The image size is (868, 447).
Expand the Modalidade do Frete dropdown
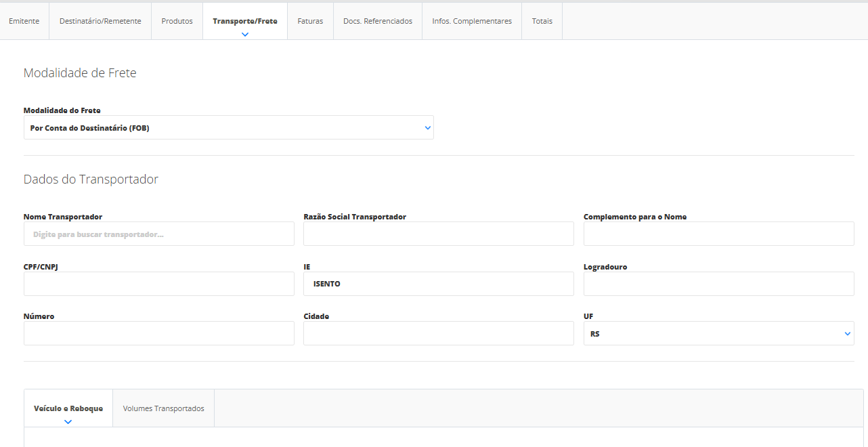click(228, 127)
